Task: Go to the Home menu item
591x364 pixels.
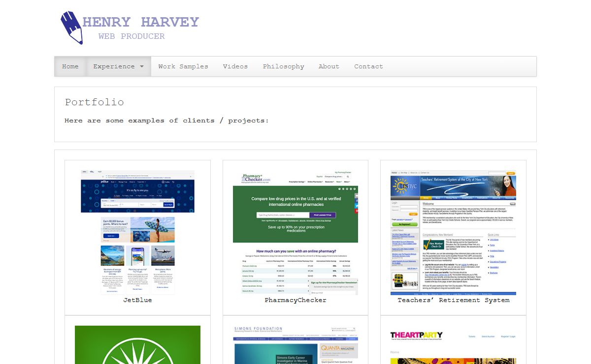Action: [x=70, y=66]
